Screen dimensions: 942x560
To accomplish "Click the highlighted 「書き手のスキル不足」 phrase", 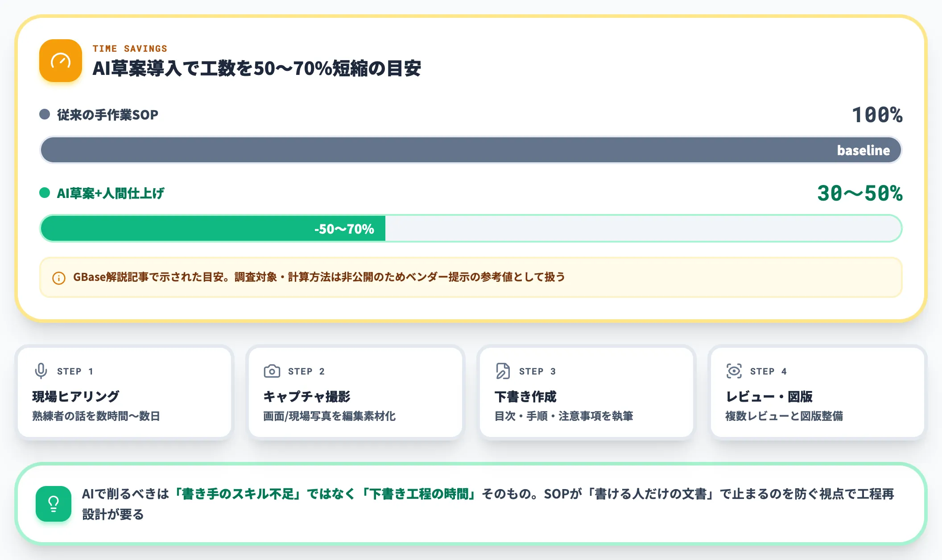I will (238, 494).
